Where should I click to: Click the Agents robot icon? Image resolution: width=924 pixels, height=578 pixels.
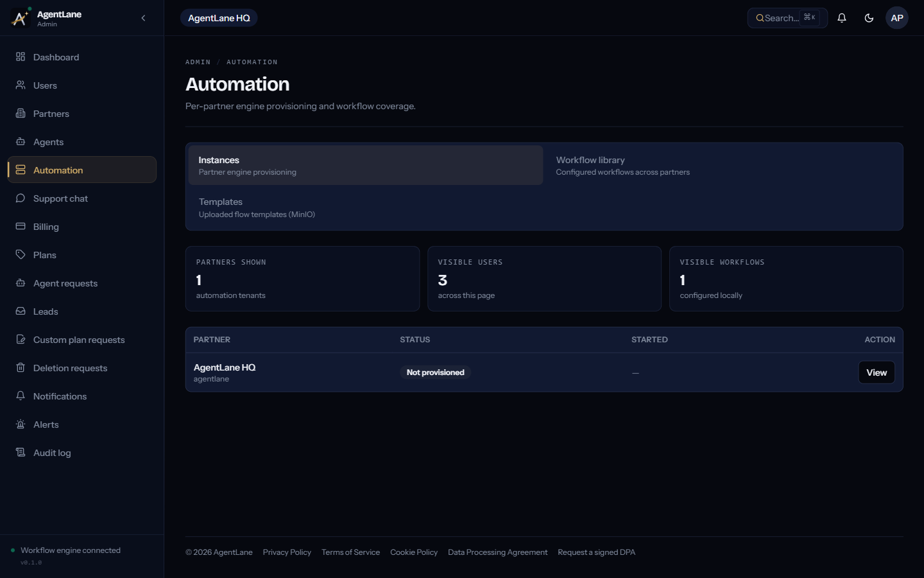[x=21, y=142]
